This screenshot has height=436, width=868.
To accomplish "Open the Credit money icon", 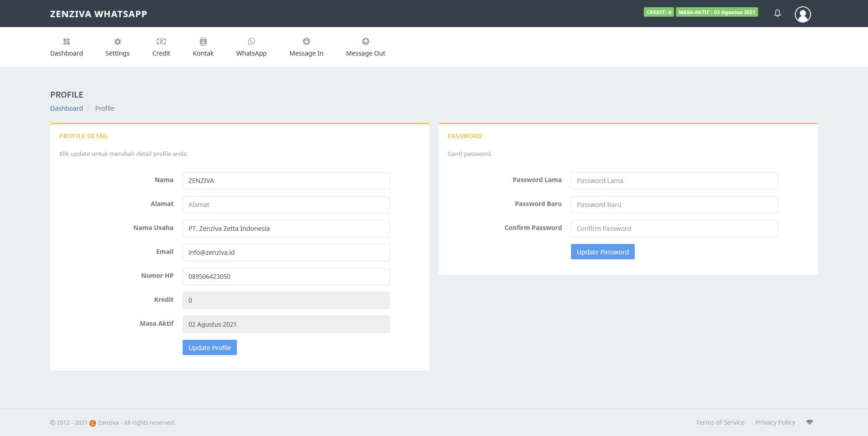I will tap(161, 42).
